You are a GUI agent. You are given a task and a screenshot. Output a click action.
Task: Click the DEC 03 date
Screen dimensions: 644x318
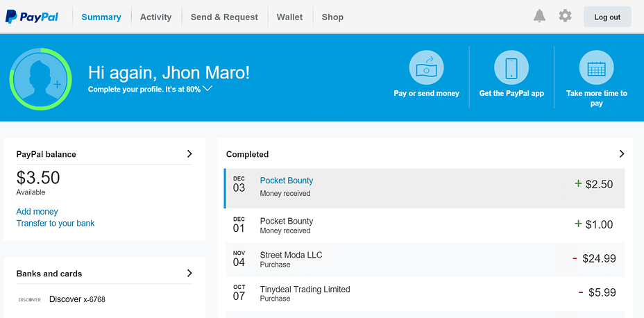(x=239, y=185)
